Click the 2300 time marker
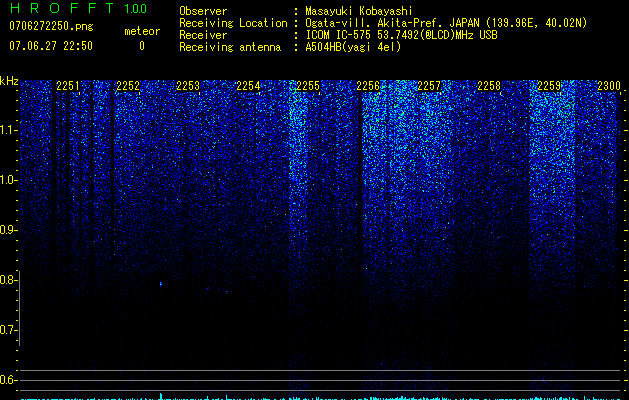 click(x=609, y=86)
